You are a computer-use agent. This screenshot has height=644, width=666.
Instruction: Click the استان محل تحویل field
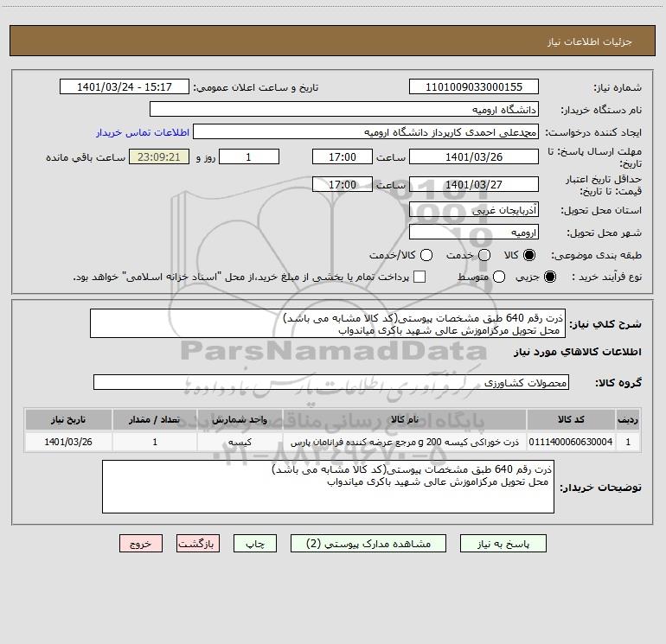click(474, 209)
